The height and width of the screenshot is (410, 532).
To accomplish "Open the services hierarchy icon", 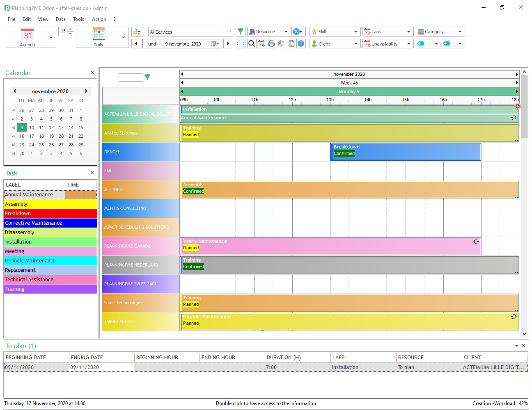I will click(x=138, y=32).
